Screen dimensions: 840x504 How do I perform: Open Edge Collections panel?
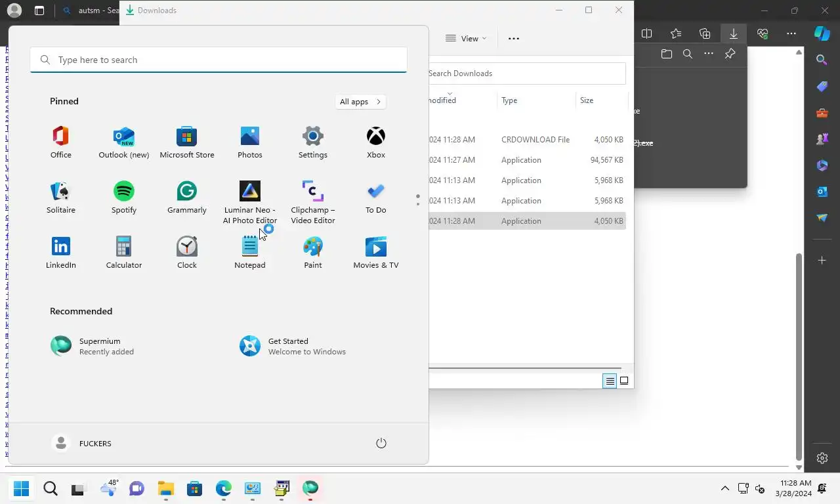pyautogui.click(x=705, y=33)
